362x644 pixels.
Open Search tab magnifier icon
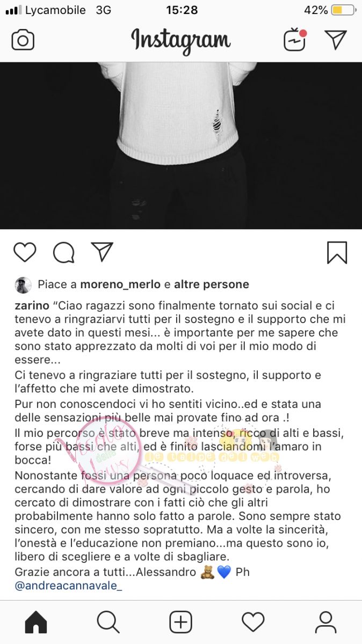[108, 623]
